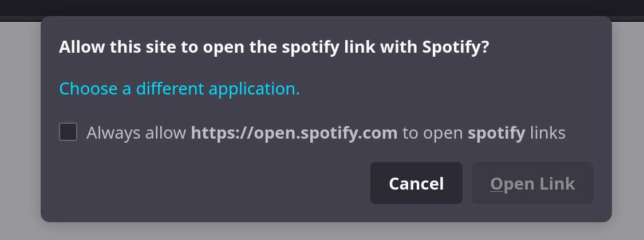Click 'to open' text in the checkbox label
The image size is (644, 240).
[433, 133]
